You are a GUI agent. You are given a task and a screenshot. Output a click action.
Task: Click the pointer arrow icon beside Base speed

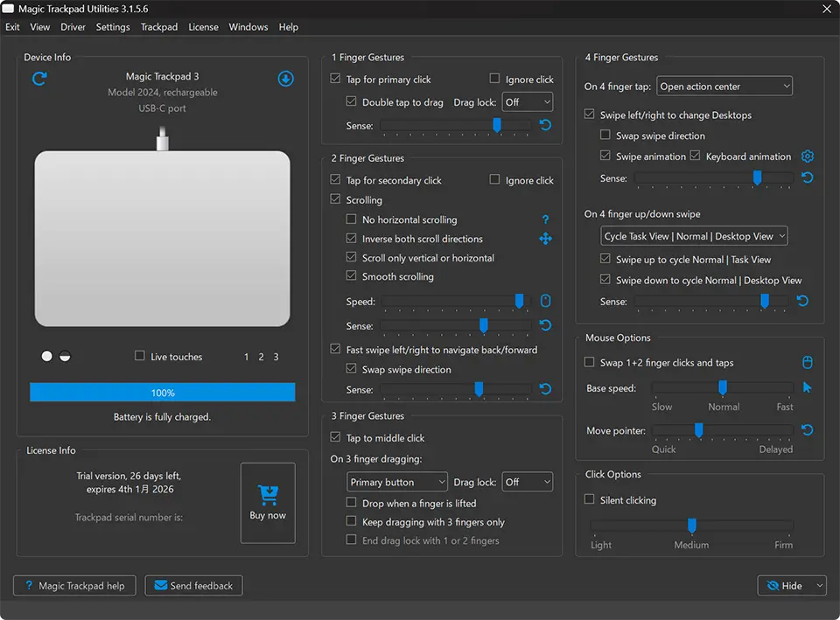(x=808, y=387)
